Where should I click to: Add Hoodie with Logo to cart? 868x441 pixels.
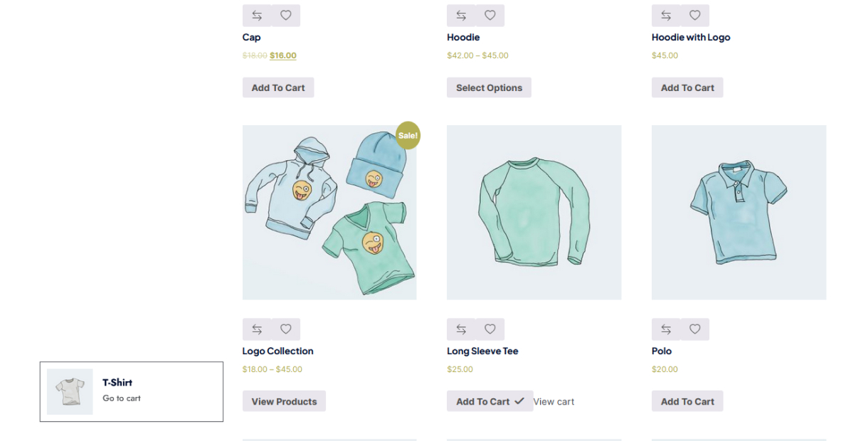click(687, 87)
